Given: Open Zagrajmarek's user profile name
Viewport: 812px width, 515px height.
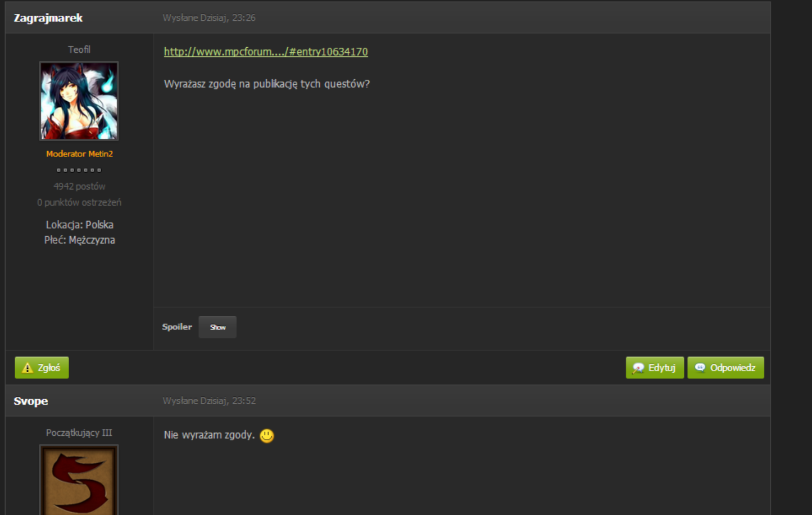Looking at the screenshot, I should pos(48,18).
